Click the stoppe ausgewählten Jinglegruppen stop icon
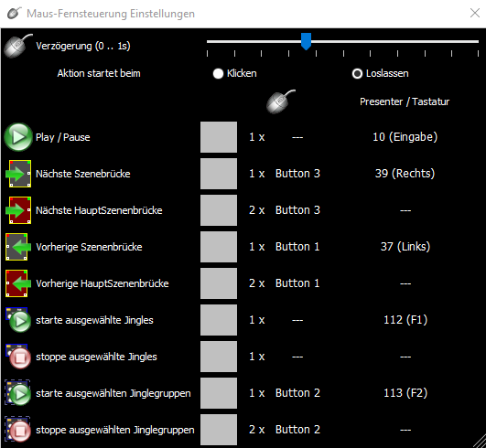486x448 pixels. click(x=18, y=430)
